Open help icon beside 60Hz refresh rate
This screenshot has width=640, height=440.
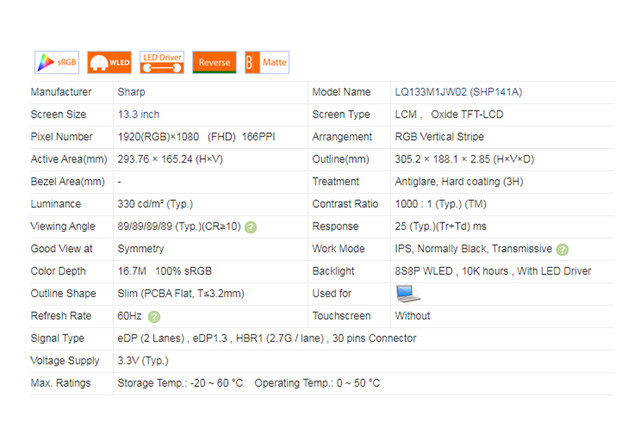point(154,317)
